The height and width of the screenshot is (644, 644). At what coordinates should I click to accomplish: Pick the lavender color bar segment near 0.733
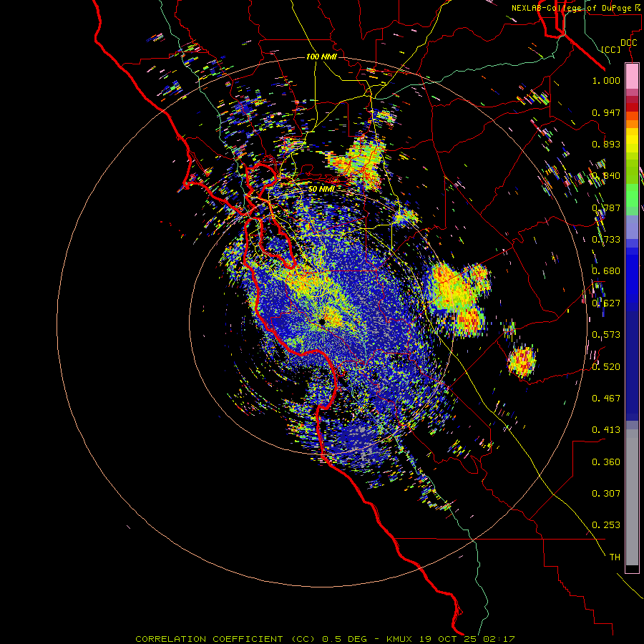click(x=632, y=227)
